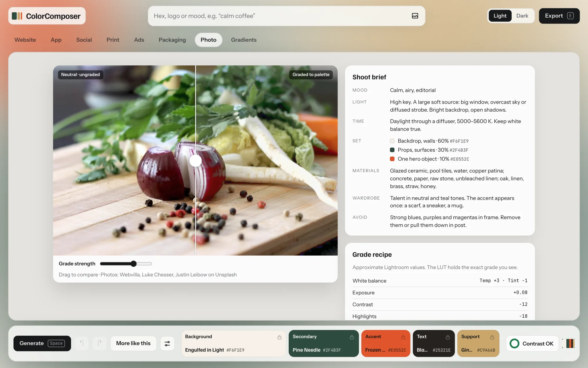Screen dimensions: 588x368
Task: Click the One hero object color chip
Action: pyautogui.click(x=392, y=159)
